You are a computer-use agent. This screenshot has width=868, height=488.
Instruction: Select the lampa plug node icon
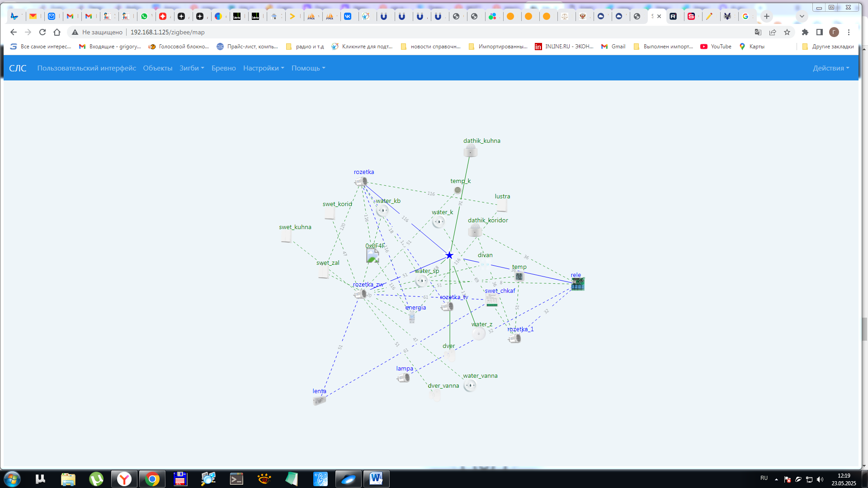pos(404,377)
